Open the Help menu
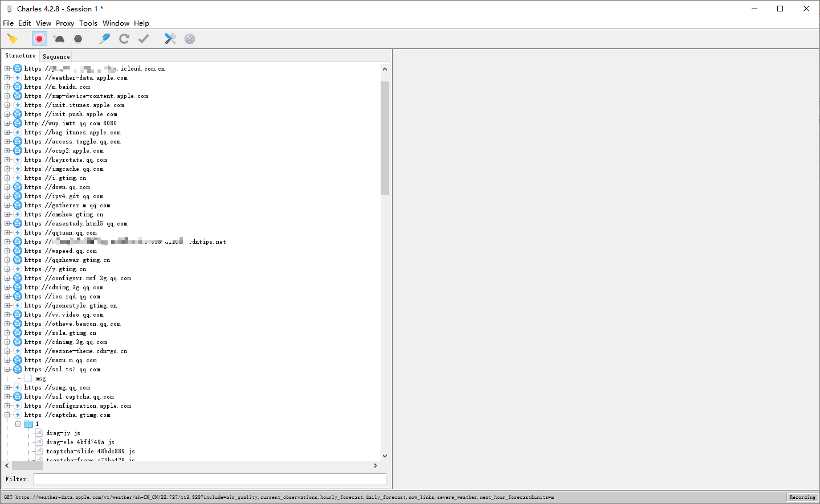This screenshot has height=504, width=820. point(141,23)
